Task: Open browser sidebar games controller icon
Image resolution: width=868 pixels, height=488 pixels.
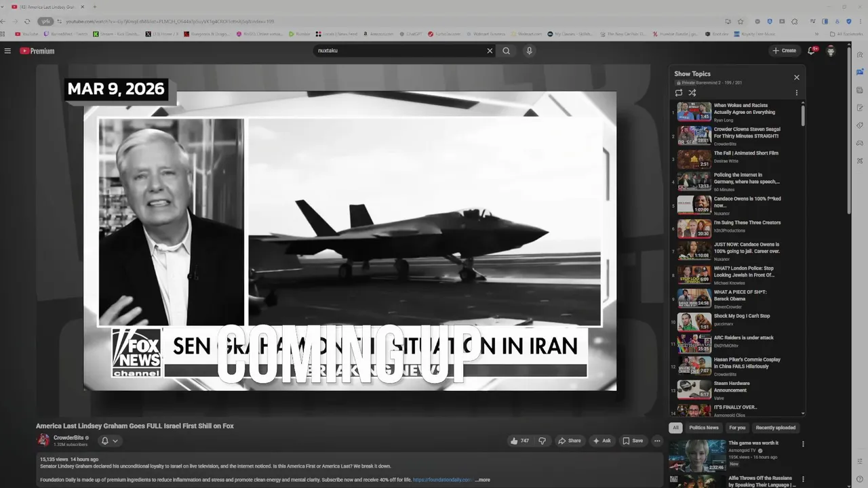Action: point(860,143)
